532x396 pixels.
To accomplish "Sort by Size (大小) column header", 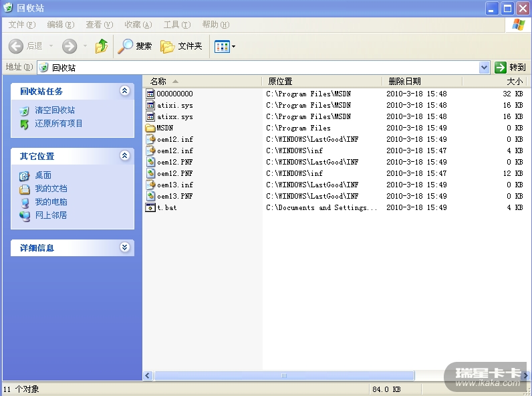I will click(x=494, y=82).
